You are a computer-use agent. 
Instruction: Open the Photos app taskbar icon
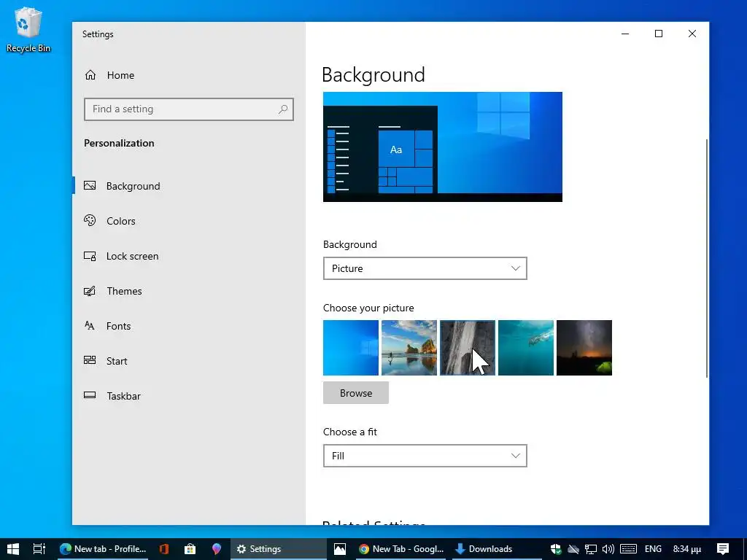coord(340,549)
